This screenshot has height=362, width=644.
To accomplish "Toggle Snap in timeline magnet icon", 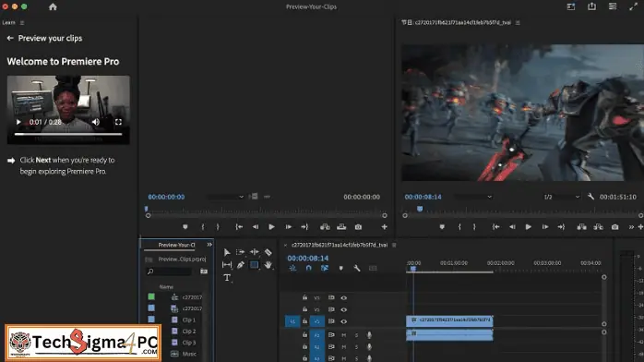I will (x=308, y=268).
